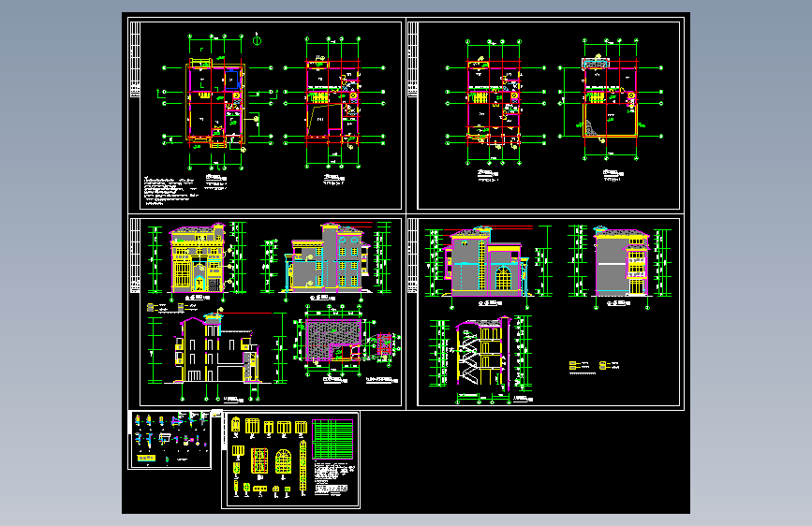Select the narrow gray side elevation

pyautogui.click(x=622, y=262)
